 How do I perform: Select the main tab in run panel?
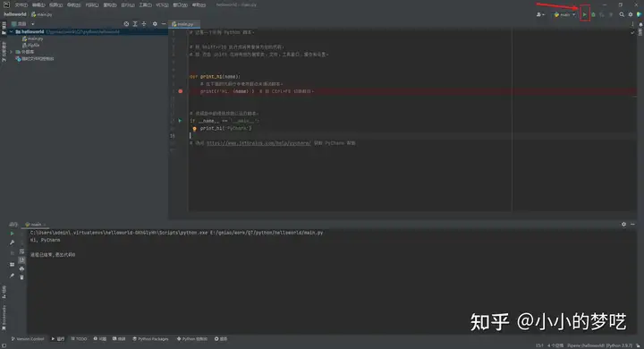click(x=35, y=225)
